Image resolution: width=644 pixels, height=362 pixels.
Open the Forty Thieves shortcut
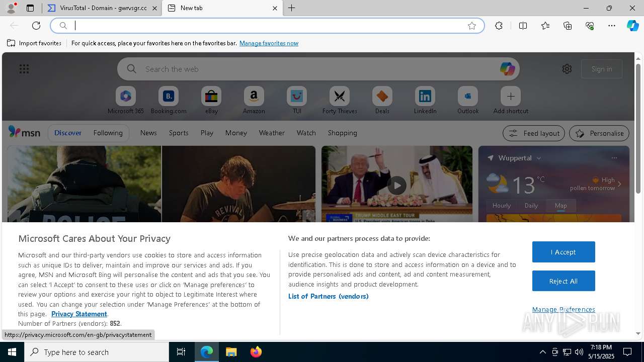[x=340, y=101]
